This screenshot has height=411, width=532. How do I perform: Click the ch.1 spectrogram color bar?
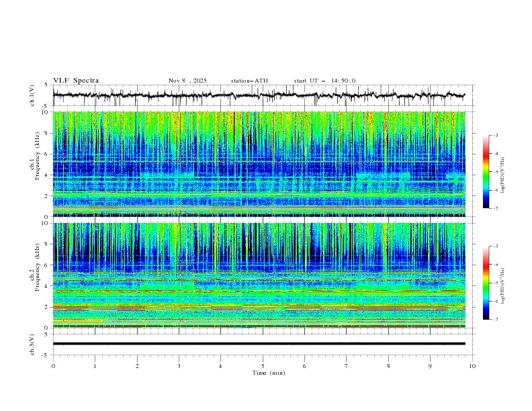coord(486,171)
